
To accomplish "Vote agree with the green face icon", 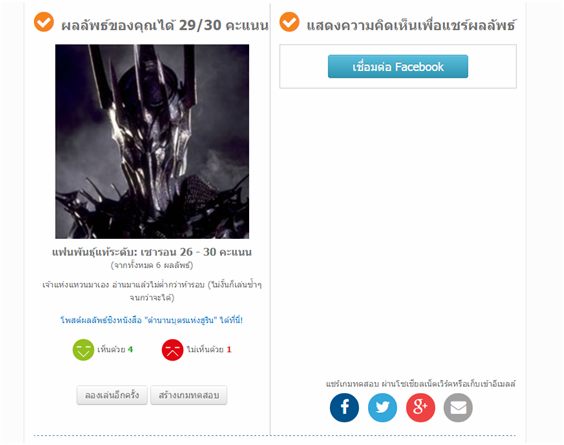I will pyautogui.click(x=83, y=350).
